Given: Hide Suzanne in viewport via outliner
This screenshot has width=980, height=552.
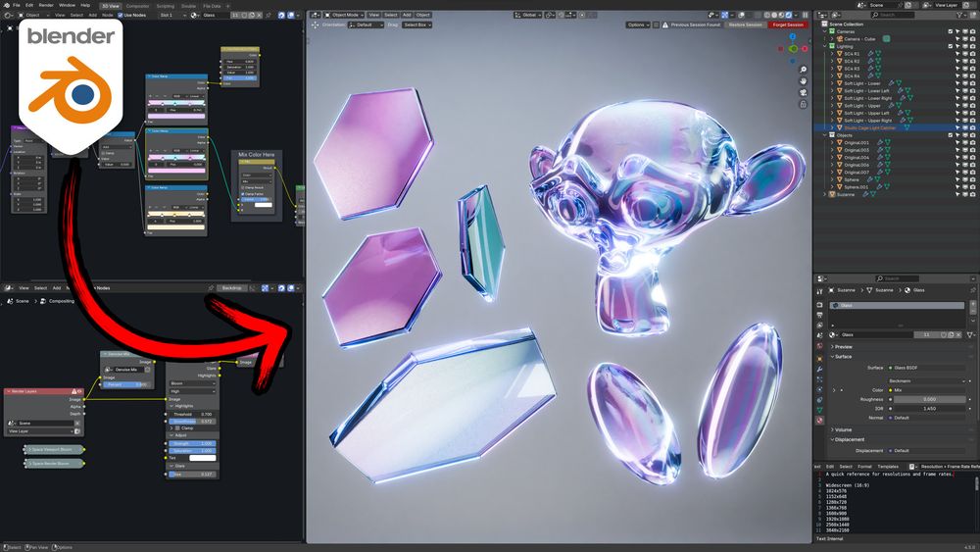Looking at the screenshot, I should coord(965,194).
